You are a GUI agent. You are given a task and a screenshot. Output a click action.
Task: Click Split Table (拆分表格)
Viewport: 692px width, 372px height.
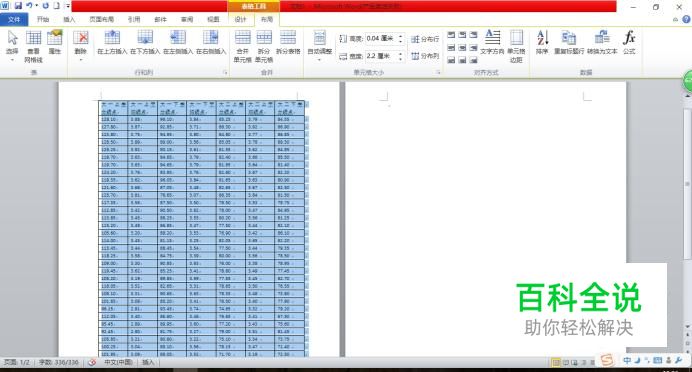click(x=288, y=42)
